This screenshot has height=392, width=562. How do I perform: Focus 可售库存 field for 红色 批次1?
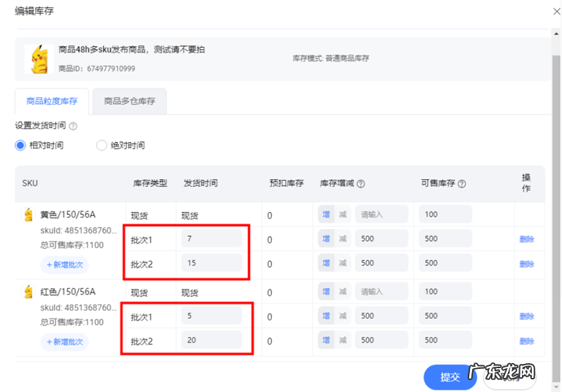point(445,316)
